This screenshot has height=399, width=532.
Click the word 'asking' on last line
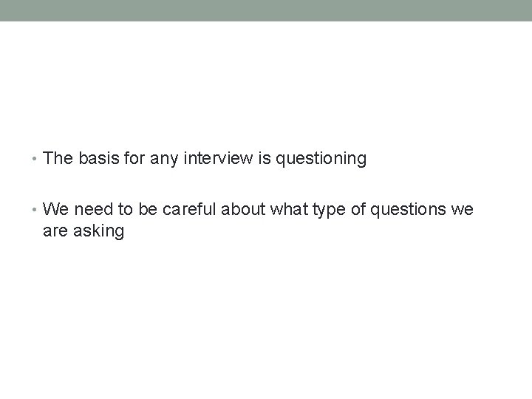coord(99,231)
